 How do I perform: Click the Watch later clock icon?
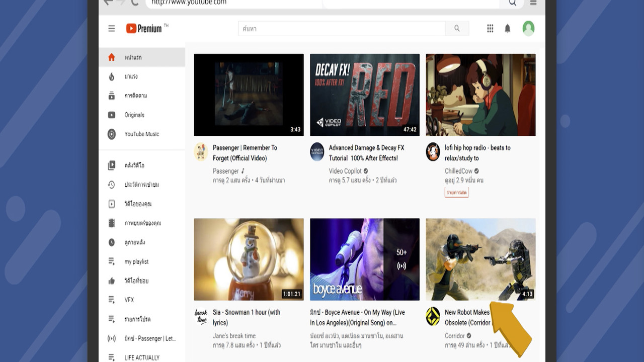[x=112, y=242]
